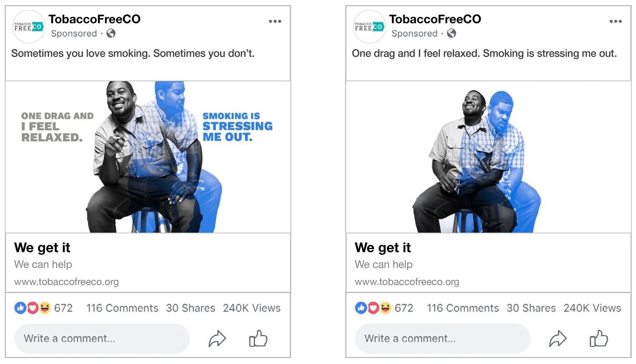Select the TobaccoFreeCO page name on right post
Viewport: 636px width, 364px height.
(435, 19)
